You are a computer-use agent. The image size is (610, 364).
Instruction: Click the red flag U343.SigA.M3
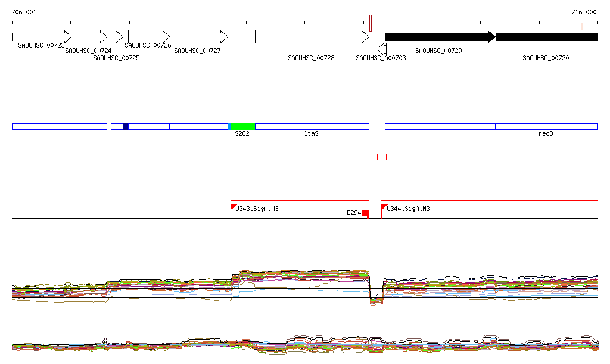[x=234, y=207]
